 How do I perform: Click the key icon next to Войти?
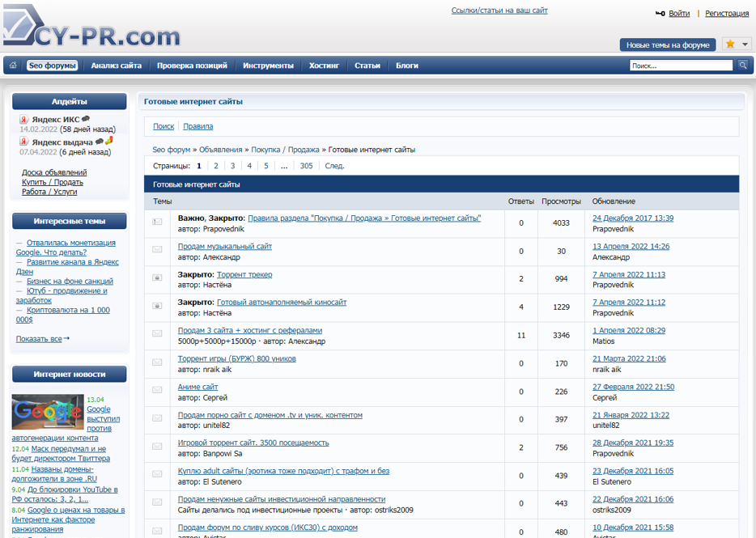(x=660, y=14)
